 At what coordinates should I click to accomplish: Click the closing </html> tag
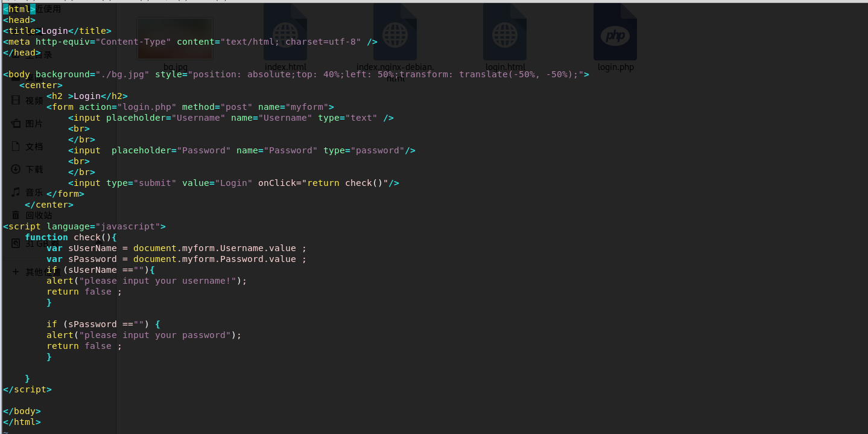coord(22,422)
